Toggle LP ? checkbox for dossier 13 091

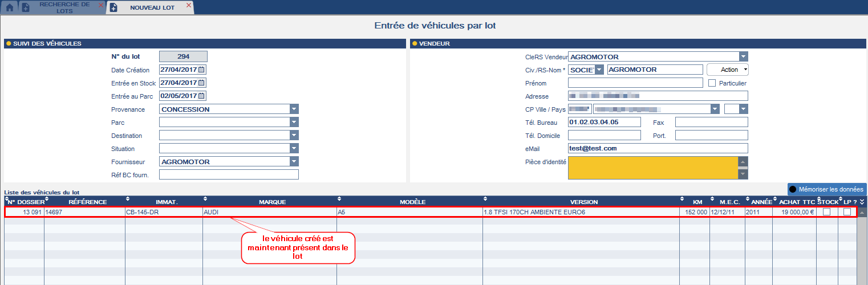[847, 212]
